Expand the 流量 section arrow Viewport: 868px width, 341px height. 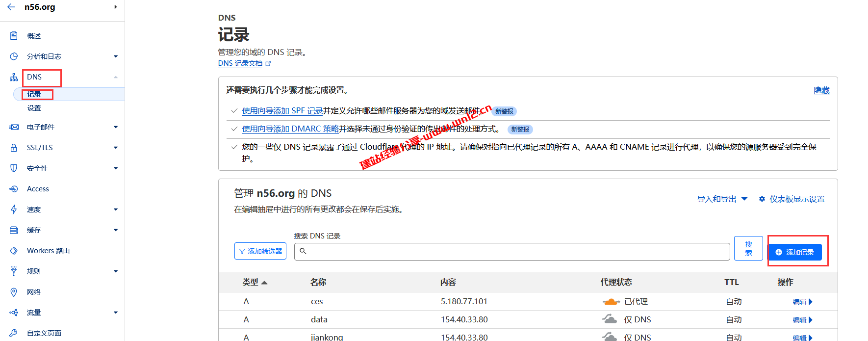(116, 313)
